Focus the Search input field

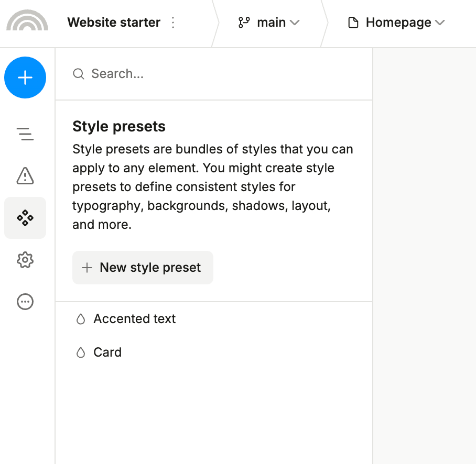(220, 74)
